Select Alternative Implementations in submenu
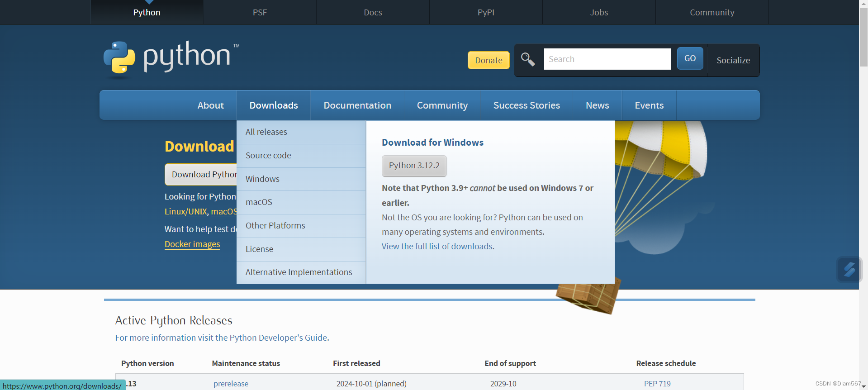This screenshot has width=868, height=390. 301,272
